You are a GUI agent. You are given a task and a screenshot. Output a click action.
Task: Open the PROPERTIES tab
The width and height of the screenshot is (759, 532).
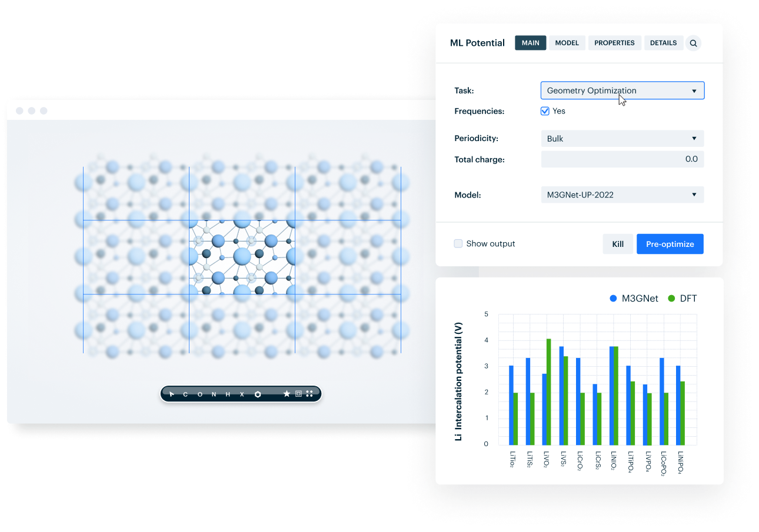614,42
